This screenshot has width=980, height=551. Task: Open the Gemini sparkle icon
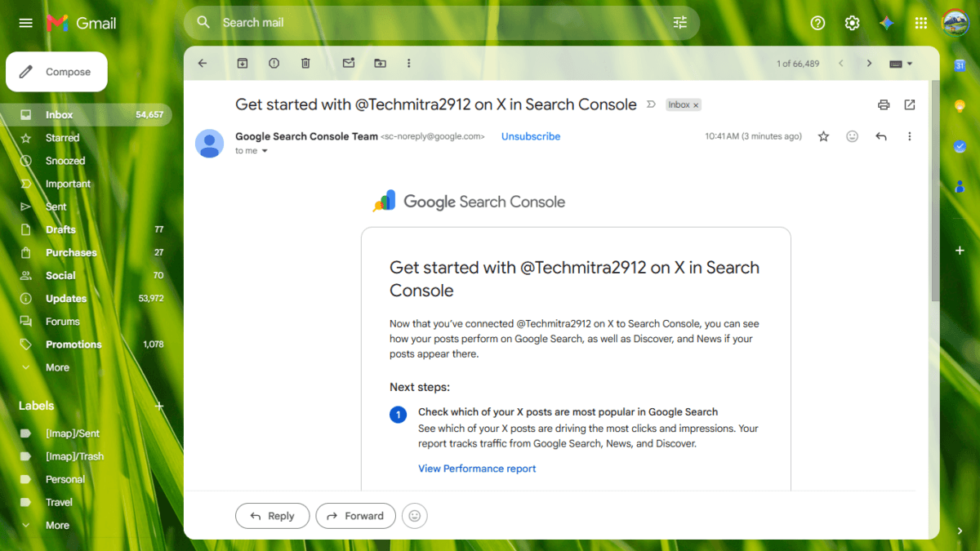(x=887, y=23)
